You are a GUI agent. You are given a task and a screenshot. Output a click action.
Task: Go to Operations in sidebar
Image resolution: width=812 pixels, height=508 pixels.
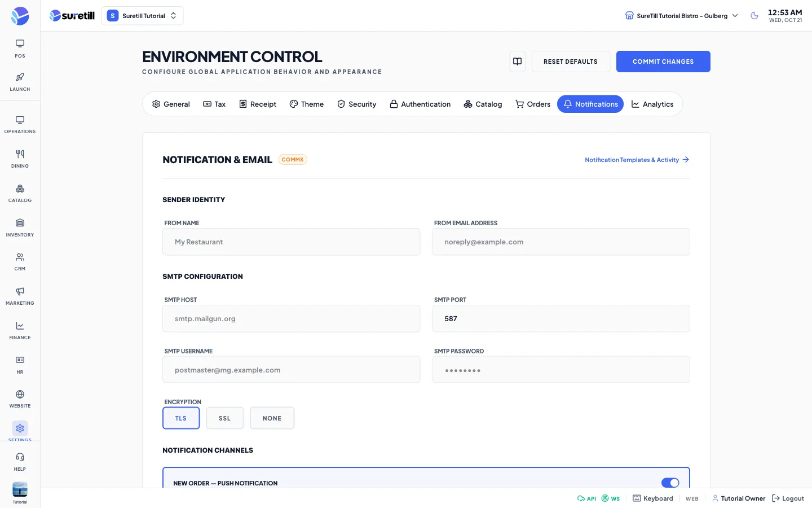click(20, 125)
